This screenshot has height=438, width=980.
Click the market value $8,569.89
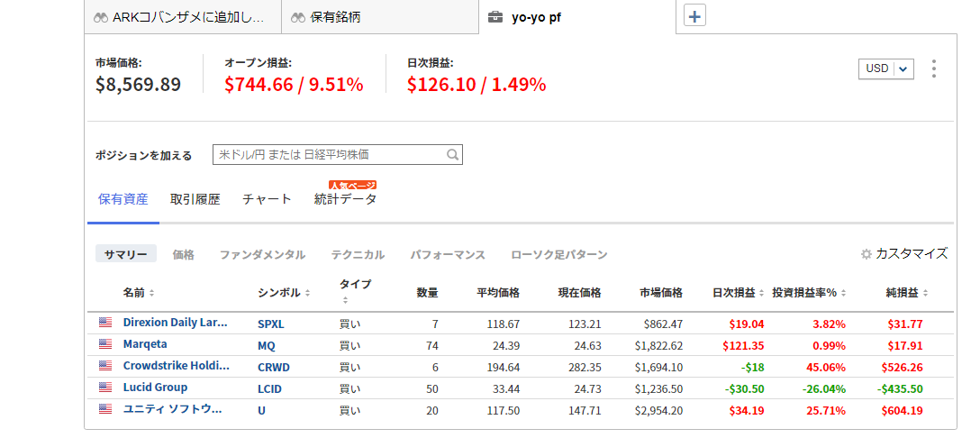click(x=138, y=84)
